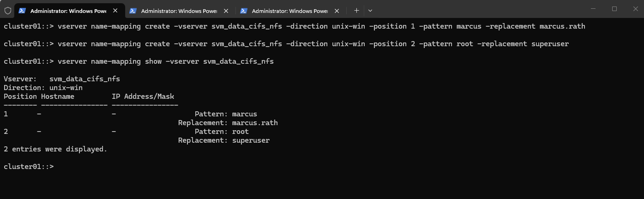The image size is (644, 199).
Task: Click the 'marcus.rath' replacement value in output
Action: pyautogui.click(x=255, y=123)
